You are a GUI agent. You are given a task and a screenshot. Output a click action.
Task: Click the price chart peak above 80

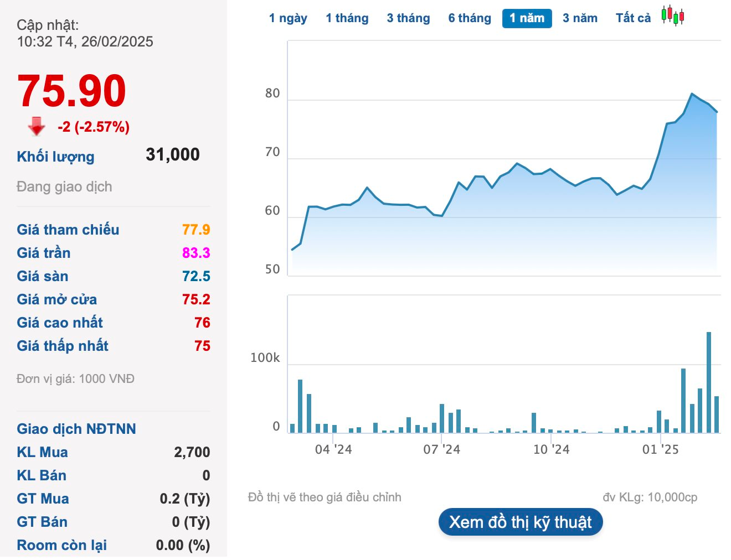point(692,94)
